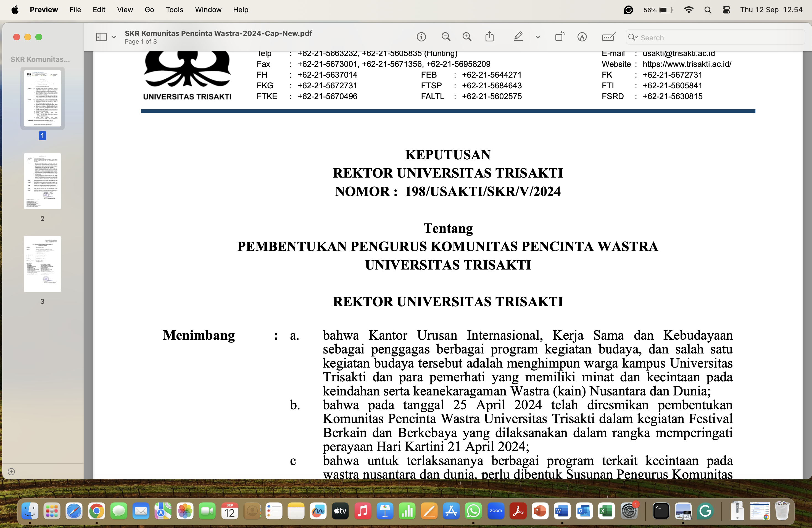Open the Inspector info icon
The height and width of the screenshot is (528, 812).
(x=421, y=37)
